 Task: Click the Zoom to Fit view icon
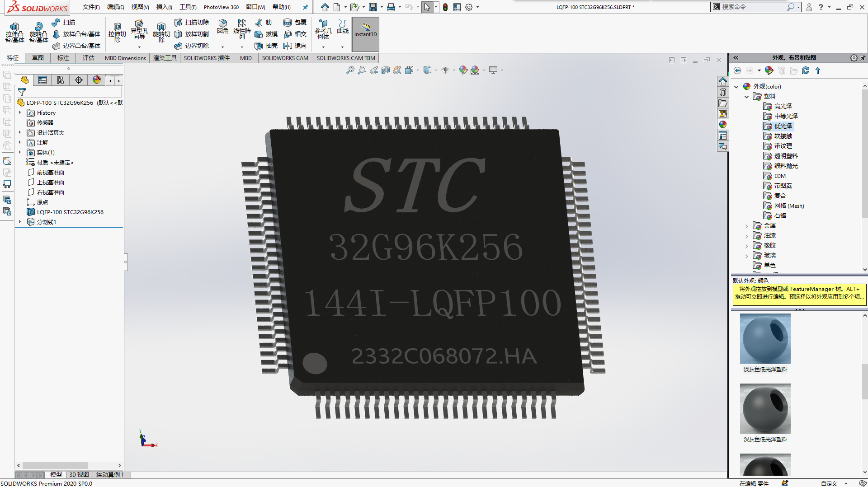pyautogui.click(x=350, y=70)
